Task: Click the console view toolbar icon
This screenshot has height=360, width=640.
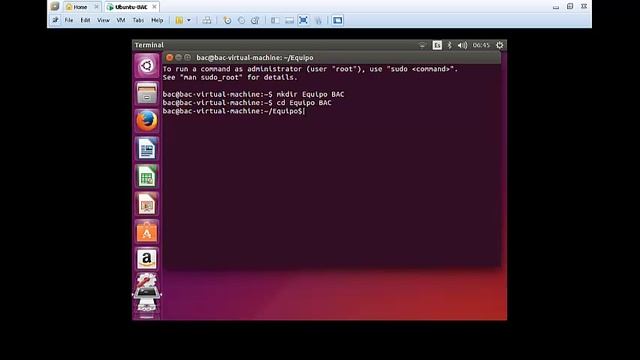Action: point(337,20)
